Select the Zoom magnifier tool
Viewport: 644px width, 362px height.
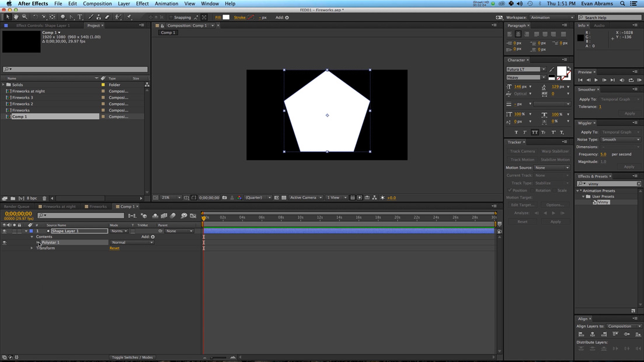25,18
